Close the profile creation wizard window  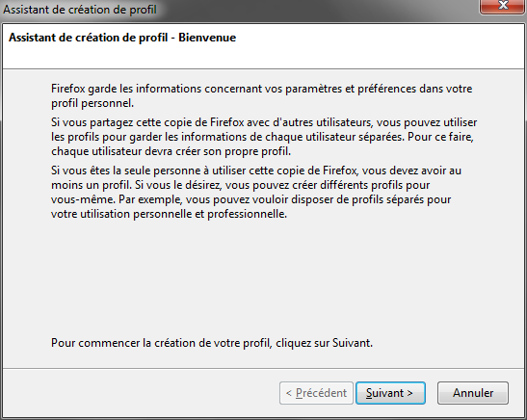point(503,6)
